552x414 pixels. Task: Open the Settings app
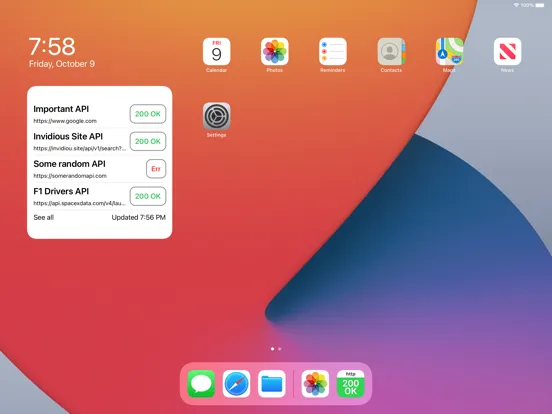[217, 116]
